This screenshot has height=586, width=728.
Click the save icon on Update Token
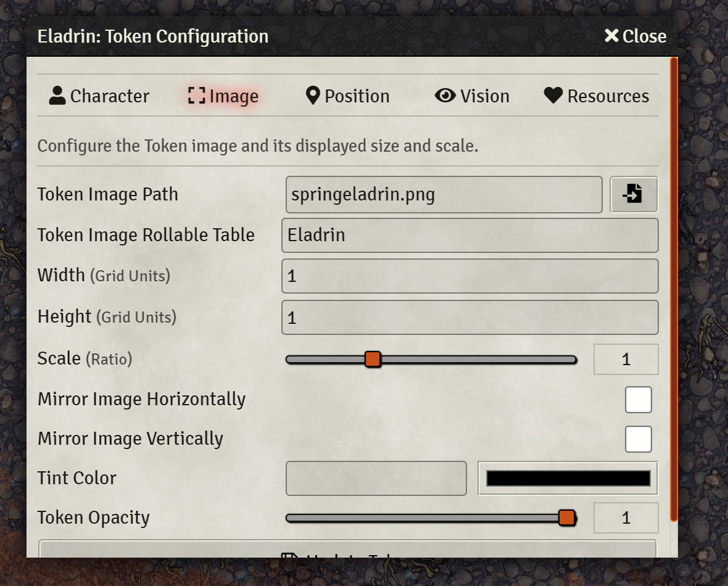point(290,557)
